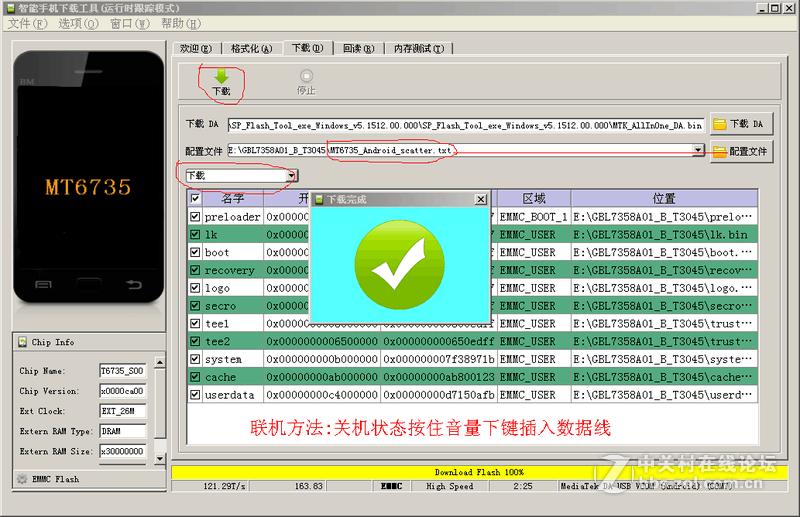Open the download mode dropdown

(x=291, y=176)
